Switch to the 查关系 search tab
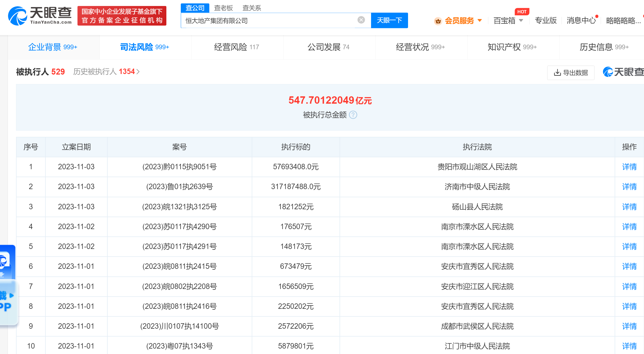Screen dimensions: 644x354 pyautogui.click(x=252, y=8)
